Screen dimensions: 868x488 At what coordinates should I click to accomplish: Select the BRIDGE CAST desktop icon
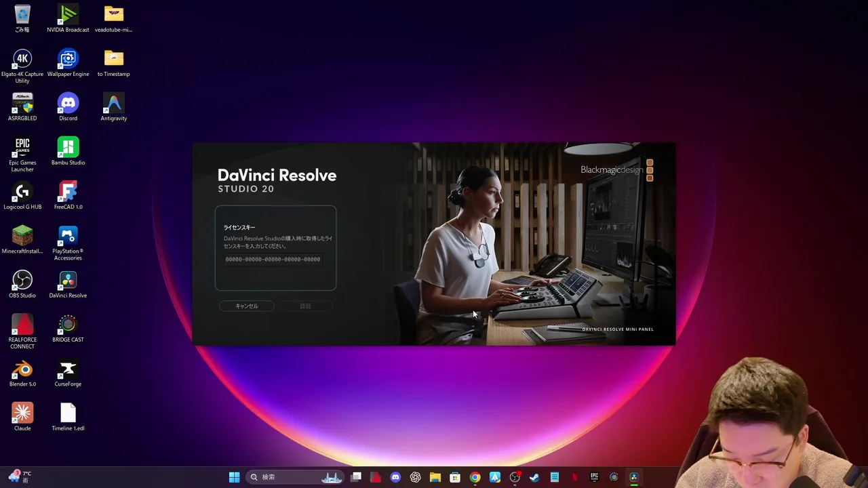tap(68, 329)
